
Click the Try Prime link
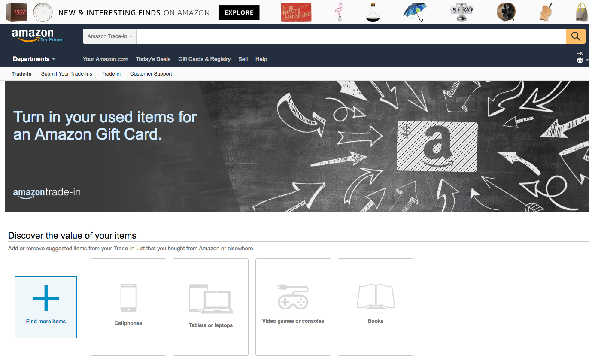51,39
